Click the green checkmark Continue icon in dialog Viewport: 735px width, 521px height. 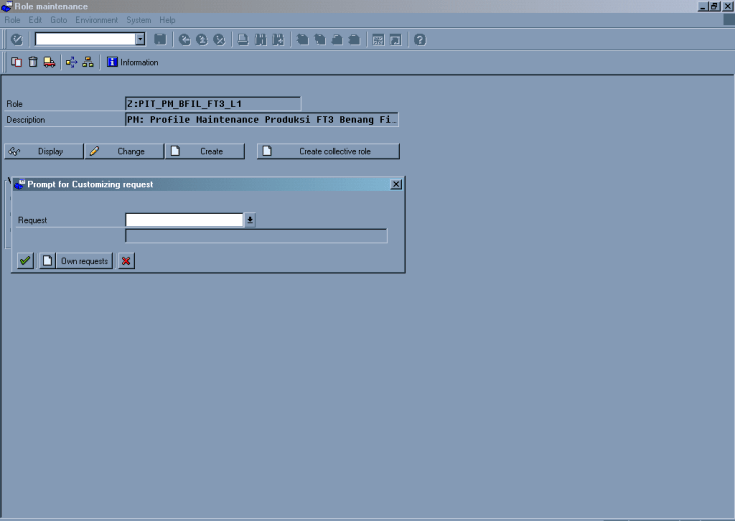tap(25, 261)
